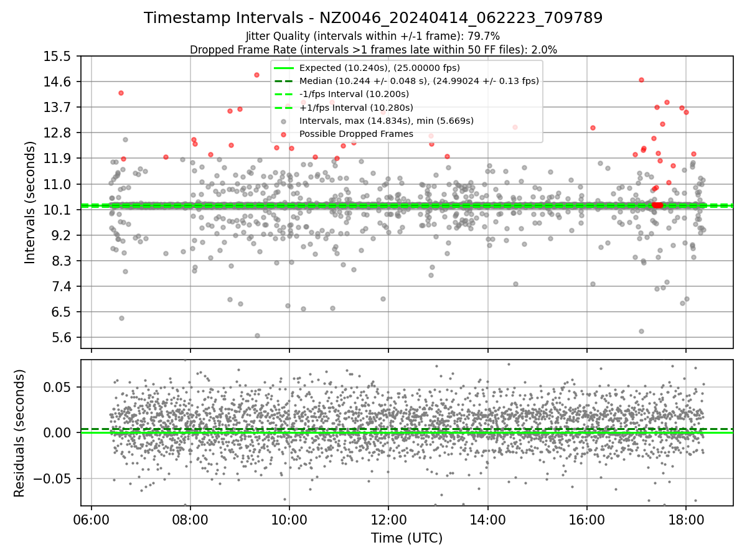
Task: Click the 10:00 time axis label
Action: point(289,520)
